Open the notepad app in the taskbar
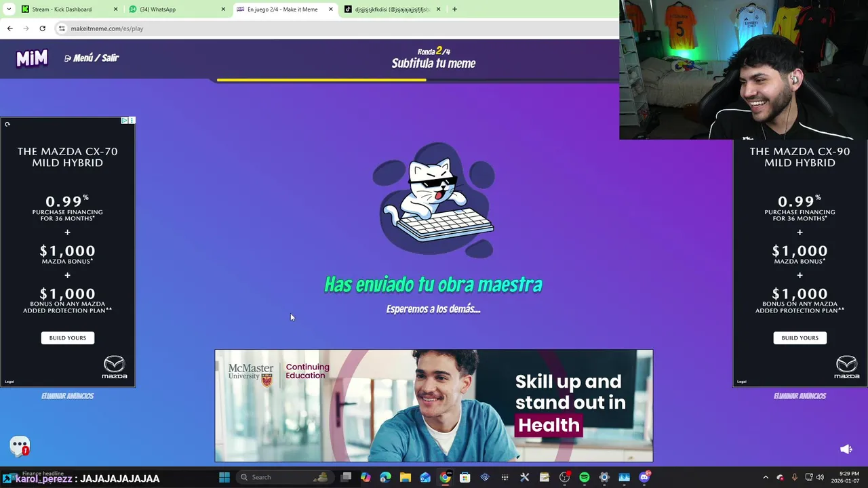The image size is (868, 488). tap(544, 477)
